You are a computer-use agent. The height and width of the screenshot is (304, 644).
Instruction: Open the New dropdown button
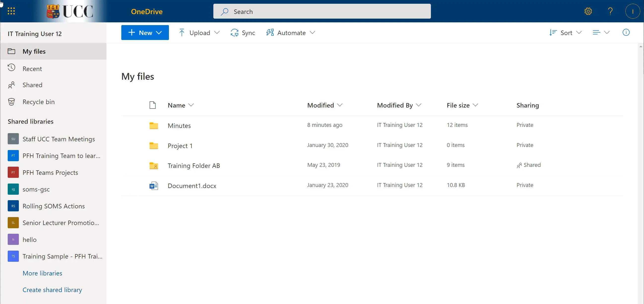145,33
